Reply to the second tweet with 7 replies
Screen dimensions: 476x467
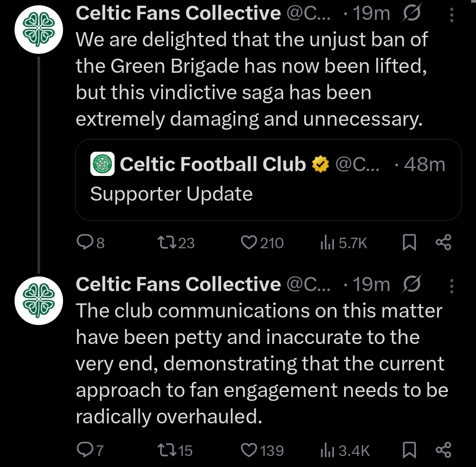tap(84, 450)
